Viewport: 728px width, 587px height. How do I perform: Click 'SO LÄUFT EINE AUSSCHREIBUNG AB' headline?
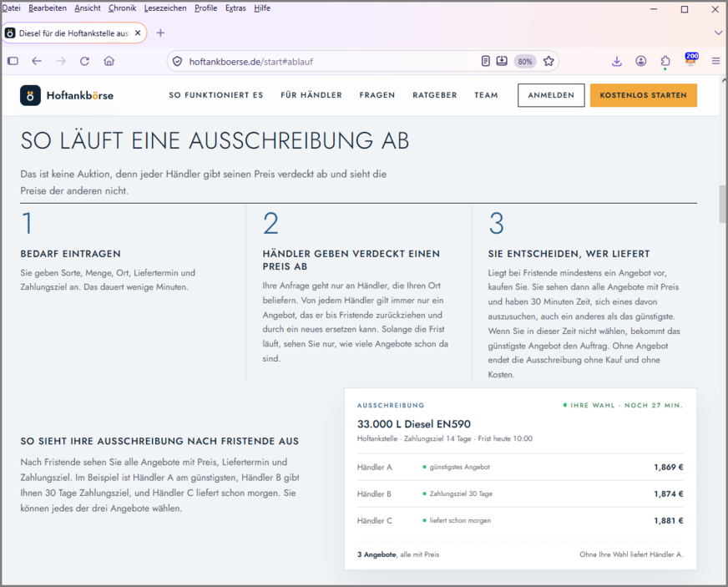tap(215, 141)
